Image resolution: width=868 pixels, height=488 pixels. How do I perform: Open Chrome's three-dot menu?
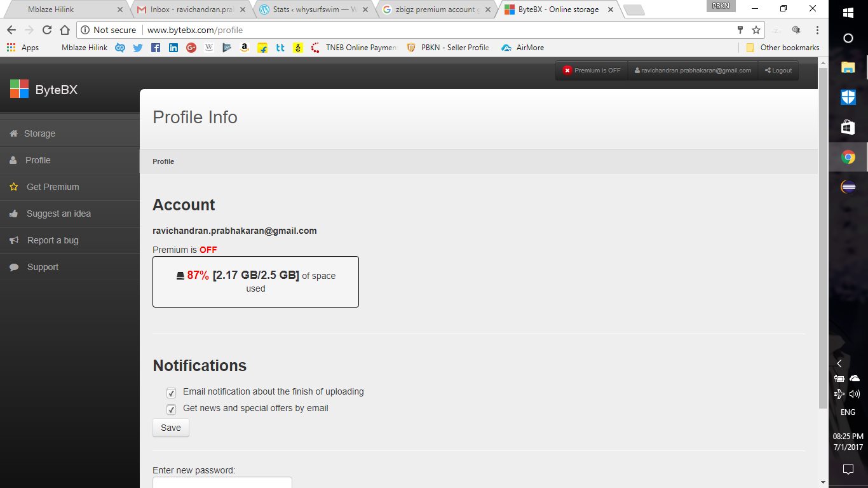pos(817,30)
